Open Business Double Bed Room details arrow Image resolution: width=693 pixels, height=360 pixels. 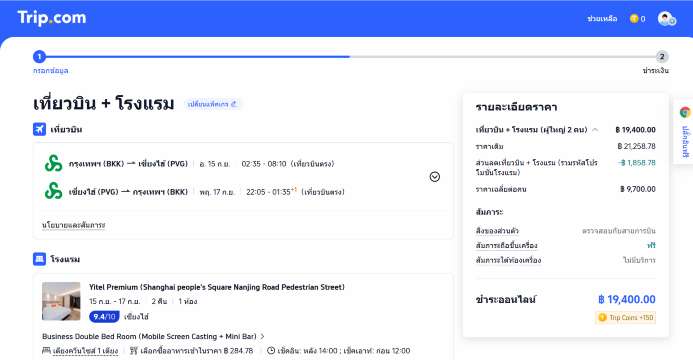pos(263,337)
